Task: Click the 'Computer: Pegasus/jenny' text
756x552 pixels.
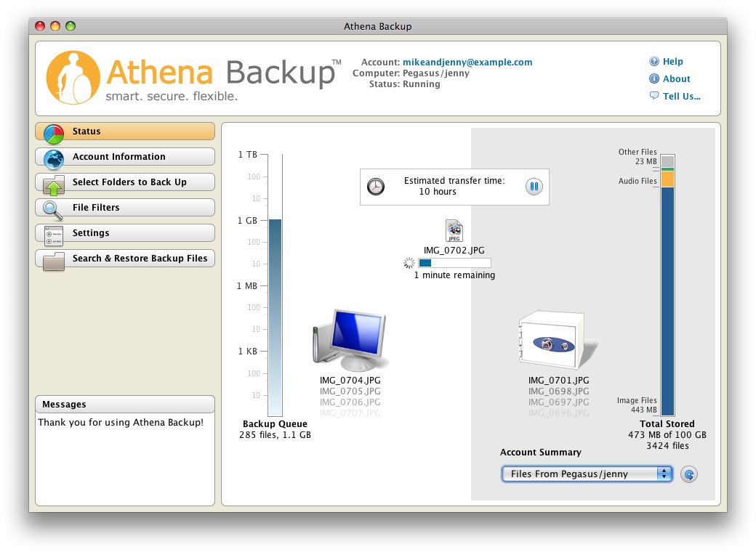Action: 411,73
